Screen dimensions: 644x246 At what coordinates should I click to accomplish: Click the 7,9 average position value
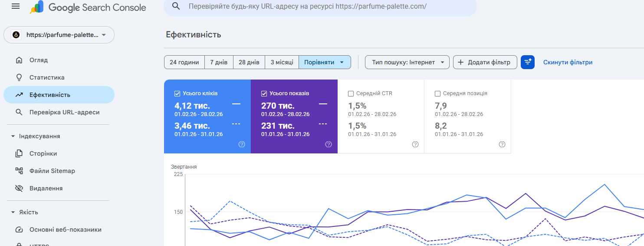441,106
